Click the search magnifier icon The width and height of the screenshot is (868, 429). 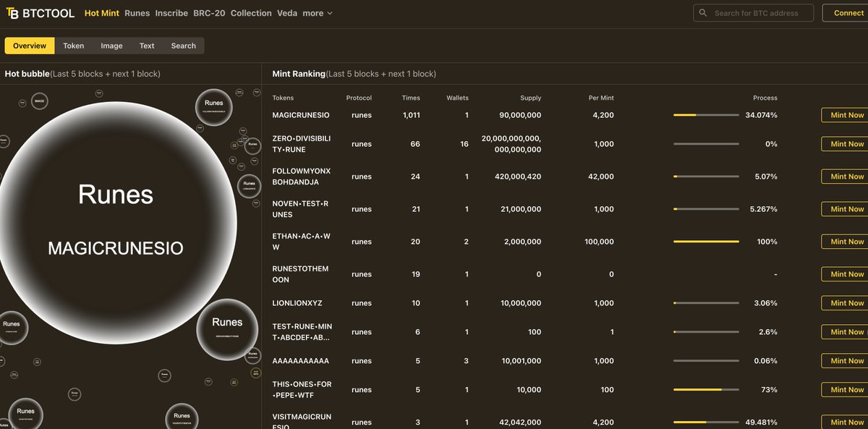click(x=703, y=13)
